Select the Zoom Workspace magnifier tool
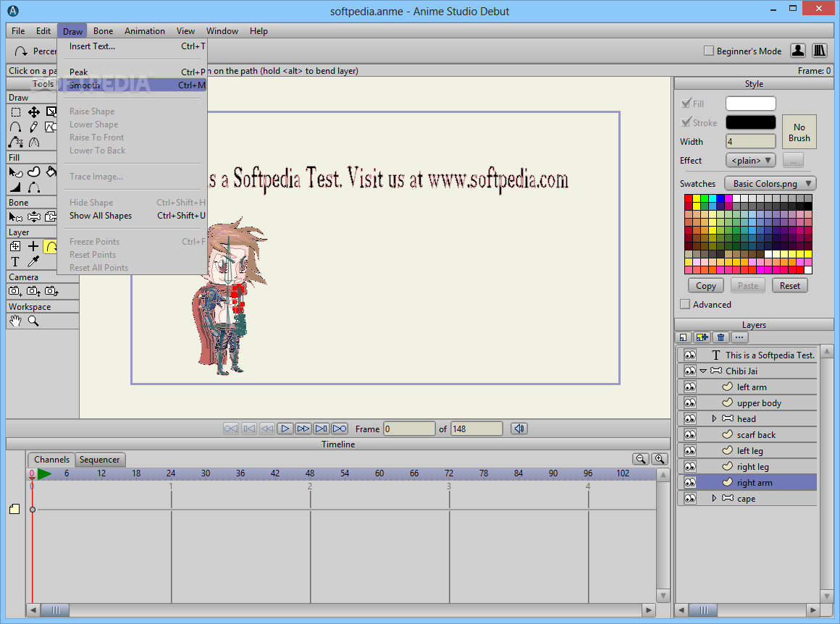Screen dimensions: 840x624 tap(33, 321)
